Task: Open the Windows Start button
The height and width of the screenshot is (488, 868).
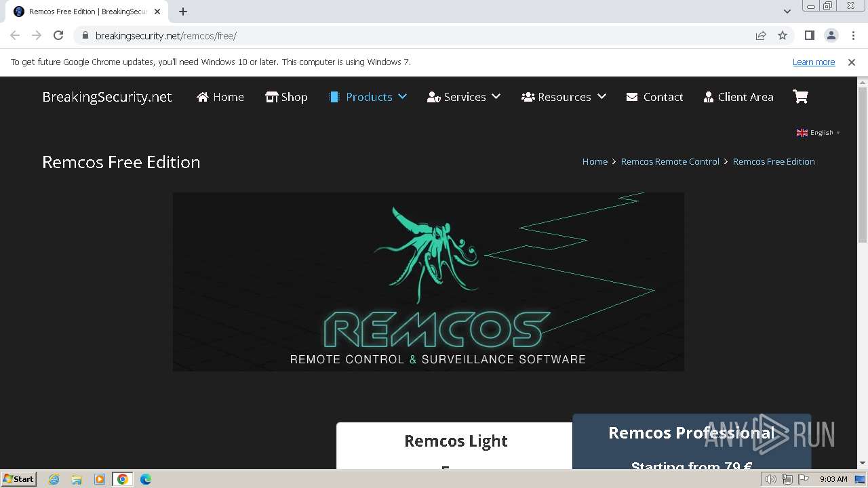Action: pos(19,479)
